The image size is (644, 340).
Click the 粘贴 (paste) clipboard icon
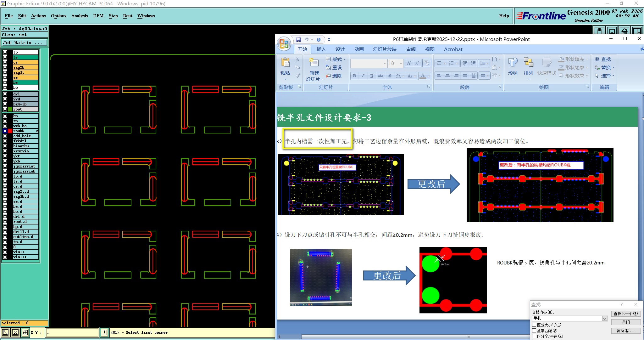[285, 63]
